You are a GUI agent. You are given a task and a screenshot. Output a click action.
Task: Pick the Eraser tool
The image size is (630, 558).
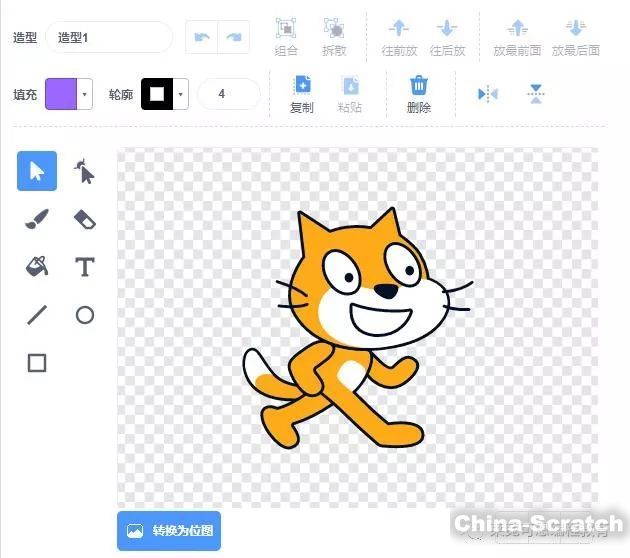pos(85,220)
